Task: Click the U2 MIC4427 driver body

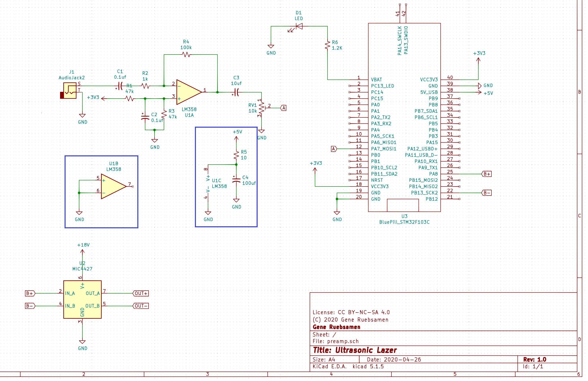Action: (x=83, y=300)
